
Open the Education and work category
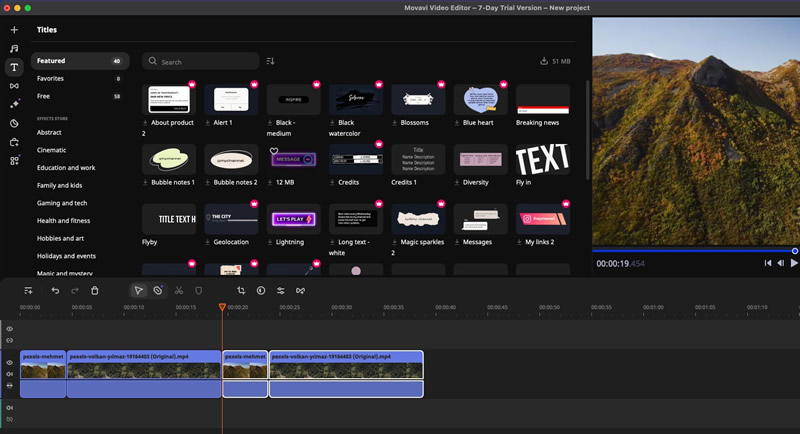[66, 168]
